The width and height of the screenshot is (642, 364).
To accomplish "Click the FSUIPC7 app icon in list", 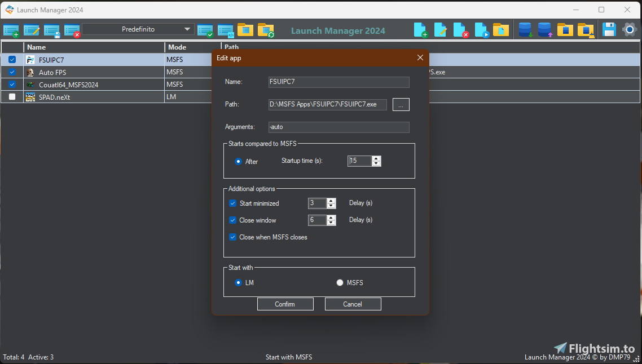I will tap(30, 60).
